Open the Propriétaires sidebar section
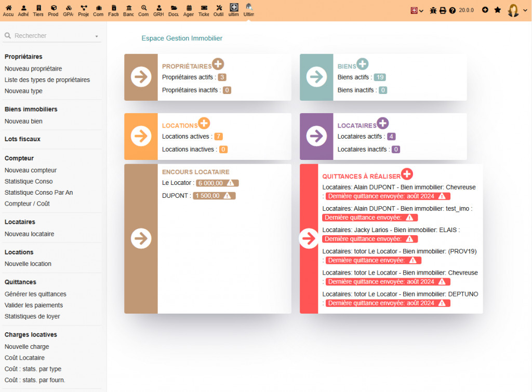The height and width of the screenshot is (392, 532). click(23, 57)
